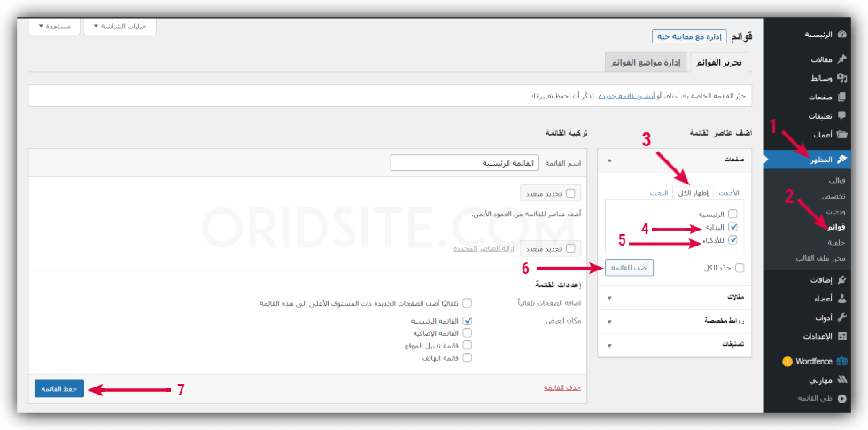Enable auto-add new top-level pages checkbox
This screenshot has height=430, width=868.
click(468, 303)
